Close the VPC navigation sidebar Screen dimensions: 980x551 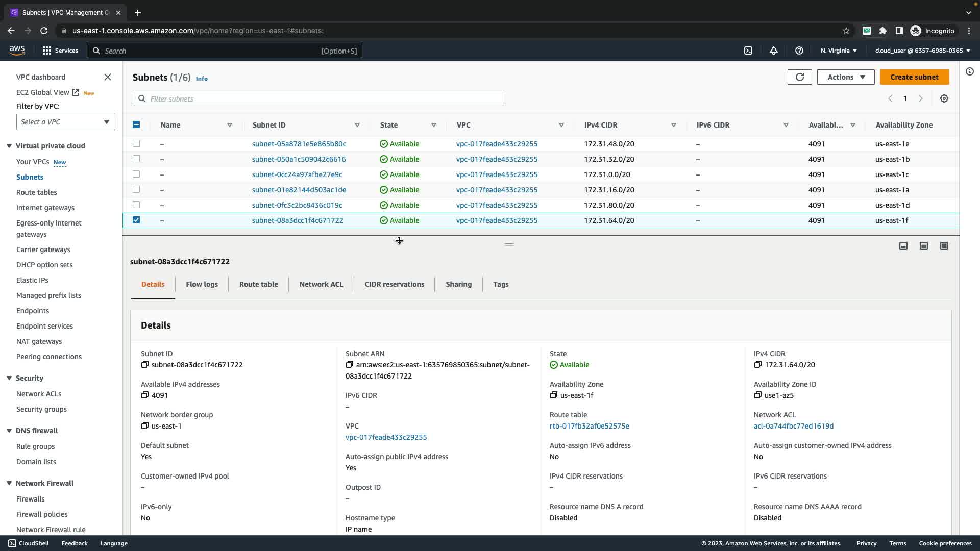point(108,77)
